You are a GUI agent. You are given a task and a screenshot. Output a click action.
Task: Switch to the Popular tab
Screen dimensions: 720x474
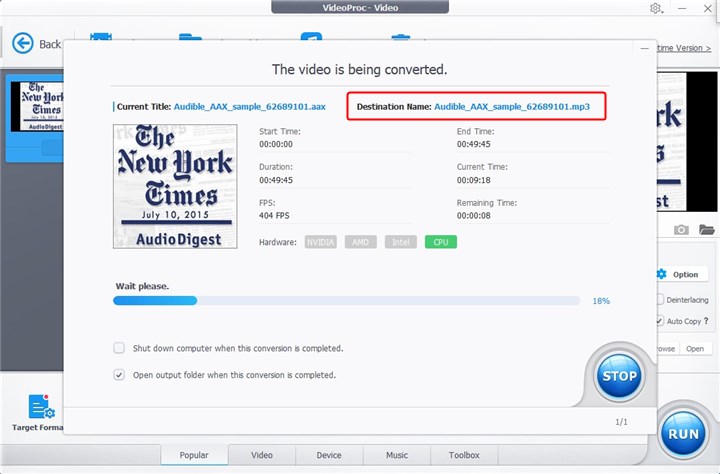click(194, 455)
